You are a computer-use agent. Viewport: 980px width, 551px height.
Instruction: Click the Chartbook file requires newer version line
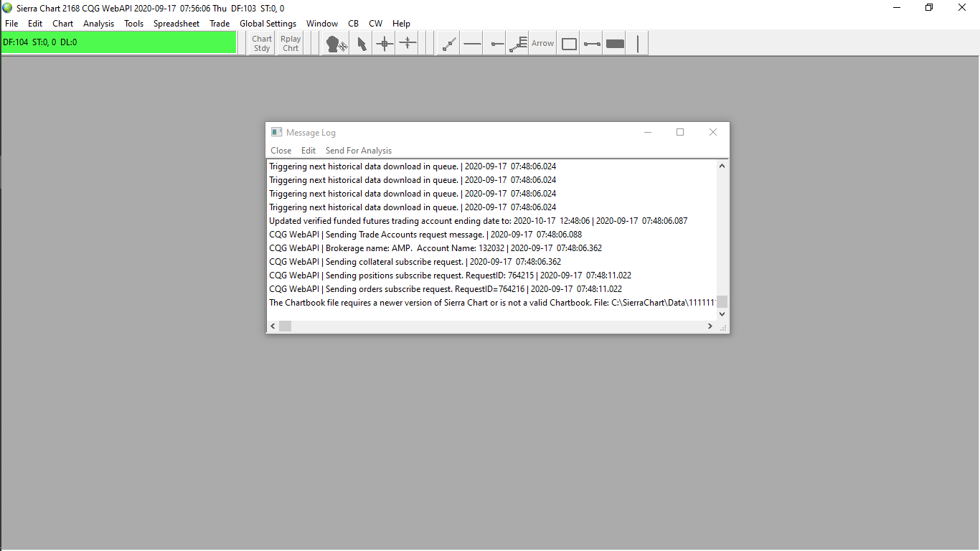(492, 303)
